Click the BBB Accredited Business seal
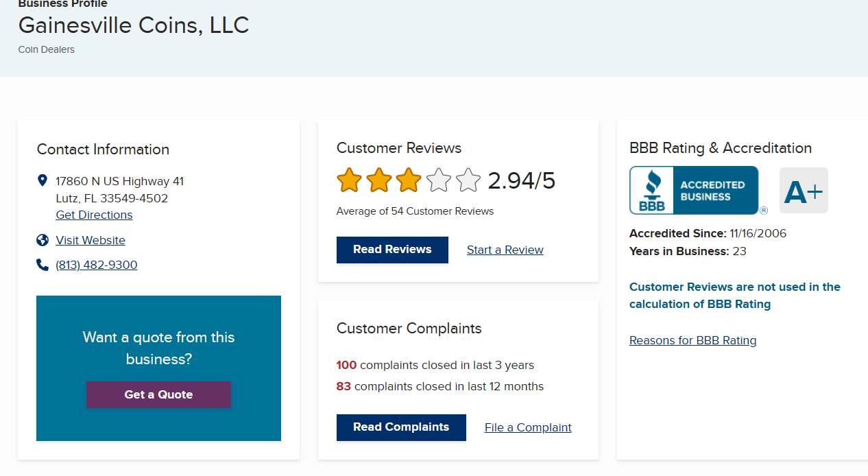Screen dimensions: 868x476 (694, 190)
